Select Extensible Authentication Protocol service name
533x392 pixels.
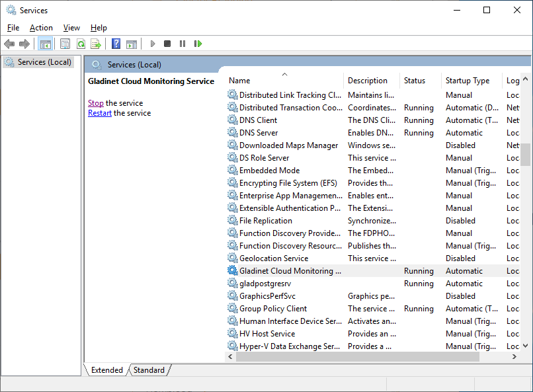[x=290, y=208]
